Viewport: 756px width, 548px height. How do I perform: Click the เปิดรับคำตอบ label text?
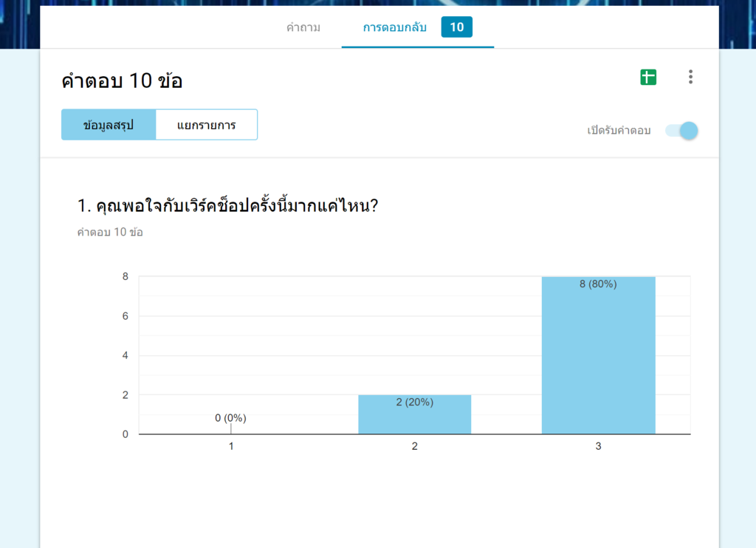[618, 130]
